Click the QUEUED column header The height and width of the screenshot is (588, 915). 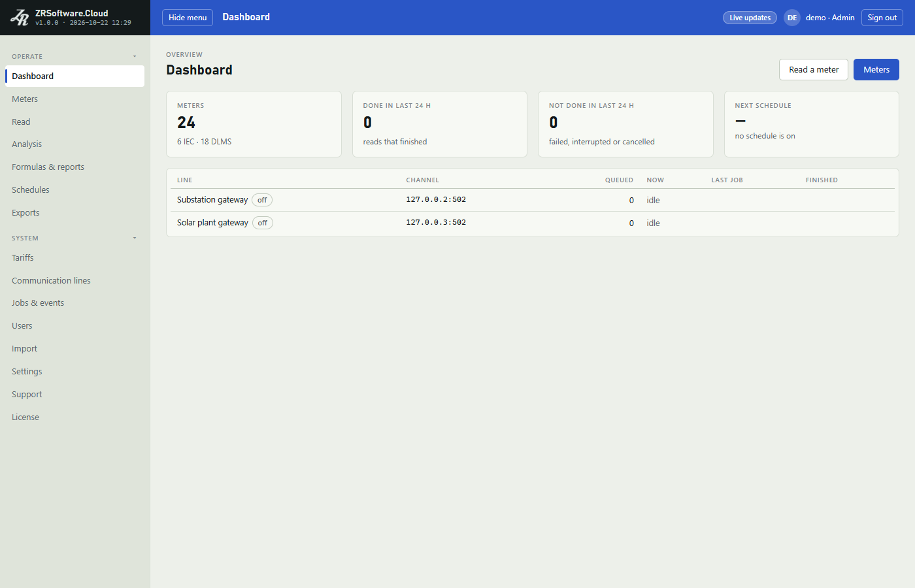tap(619, 180)
